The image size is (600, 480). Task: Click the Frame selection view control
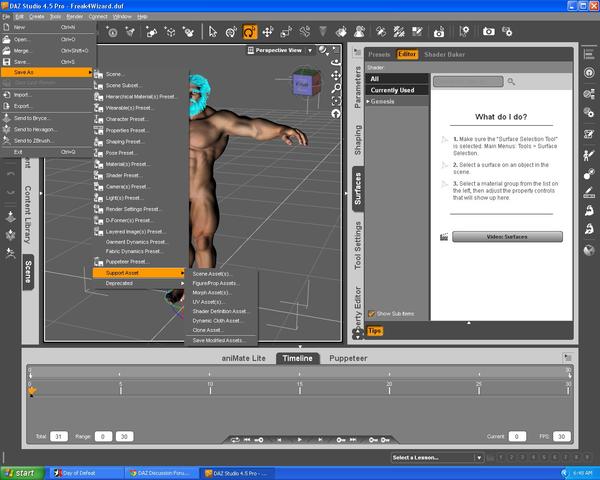(336, 101)
